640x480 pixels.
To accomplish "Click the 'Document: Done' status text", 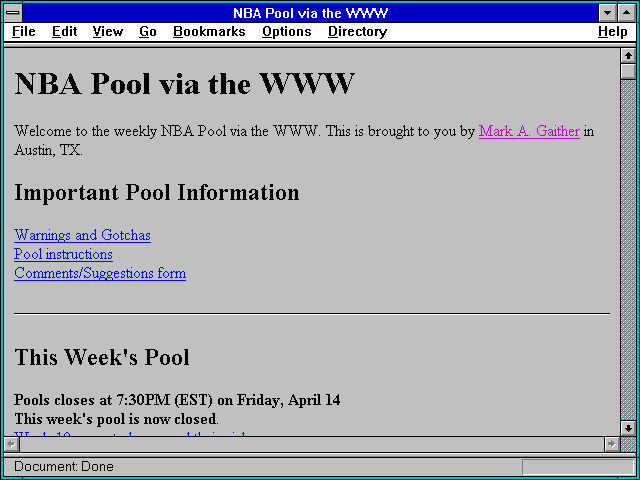I will [x=64, y=467].
